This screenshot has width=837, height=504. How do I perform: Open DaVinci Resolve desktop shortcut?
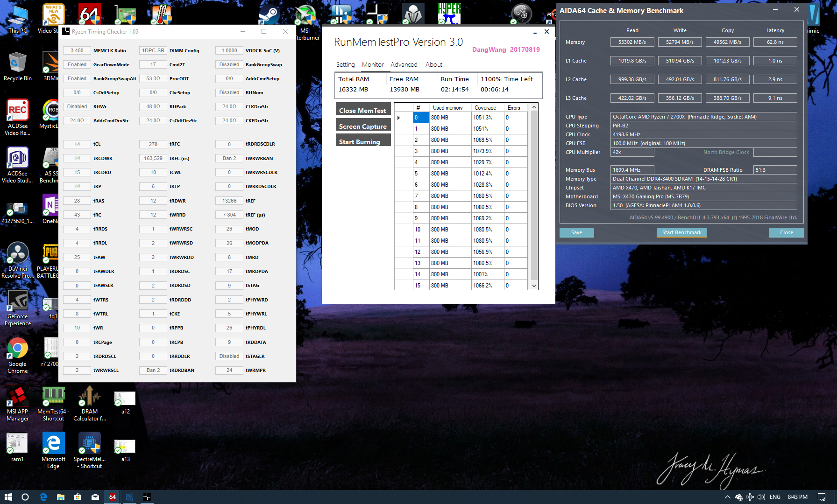coord(18,260)
